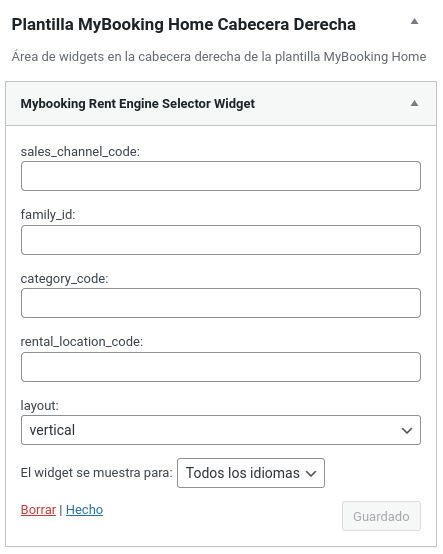The height and width of the screenshot is (554, 443).
Task: Click the Guardado button
Action: 381,516
